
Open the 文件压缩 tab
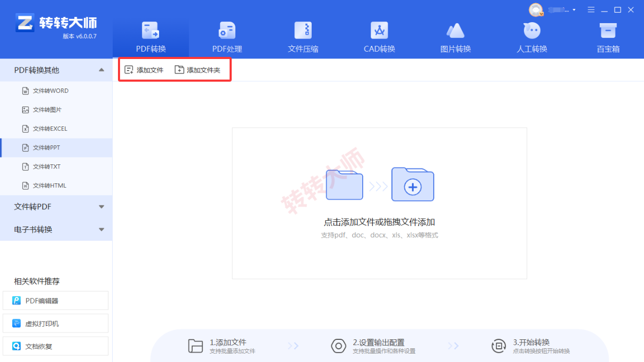pos(303,38)
